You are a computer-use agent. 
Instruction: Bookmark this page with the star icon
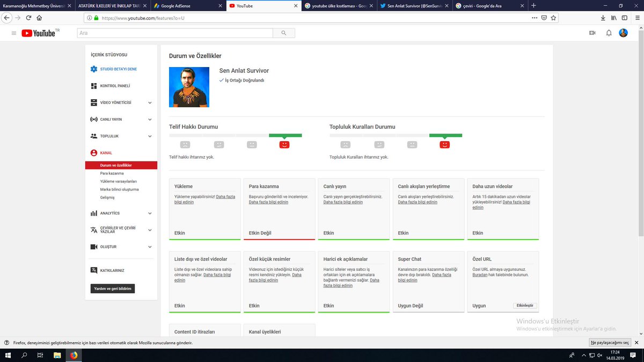pos(553,18)
